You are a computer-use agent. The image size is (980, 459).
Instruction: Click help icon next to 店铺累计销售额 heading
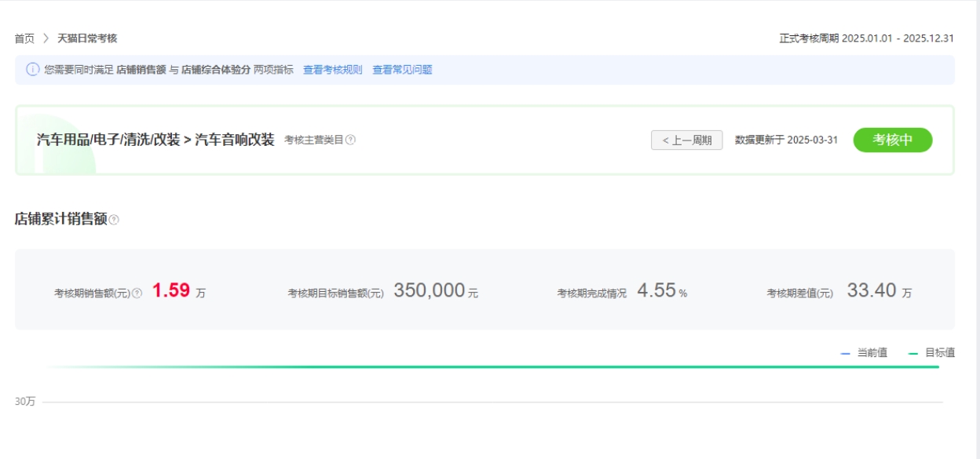pos(114,220)
